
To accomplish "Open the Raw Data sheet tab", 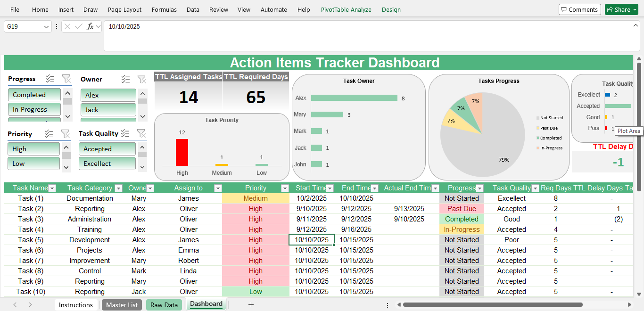I will pyautogui.click(x=164, y=305).
